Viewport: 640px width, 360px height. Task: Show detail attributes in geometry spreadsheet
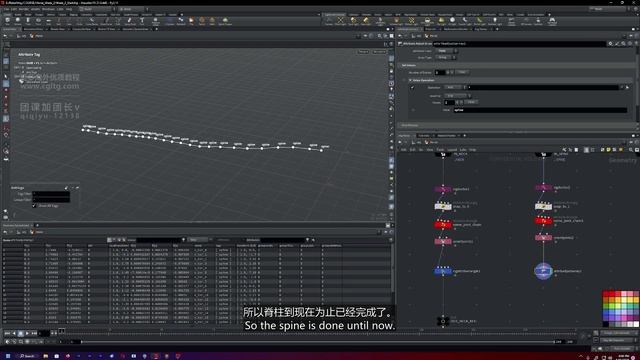pos(124,240)
